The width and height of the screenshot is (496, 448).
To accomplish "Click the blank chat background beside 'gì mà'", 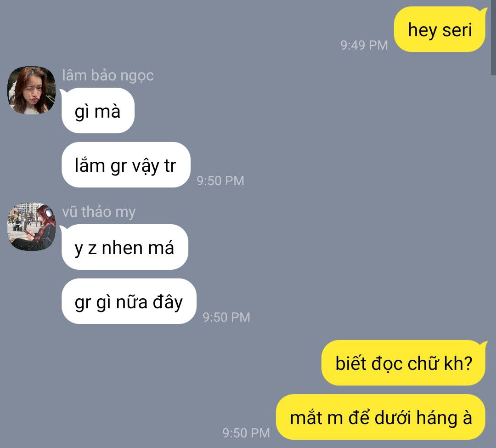I will click(285, 110).
